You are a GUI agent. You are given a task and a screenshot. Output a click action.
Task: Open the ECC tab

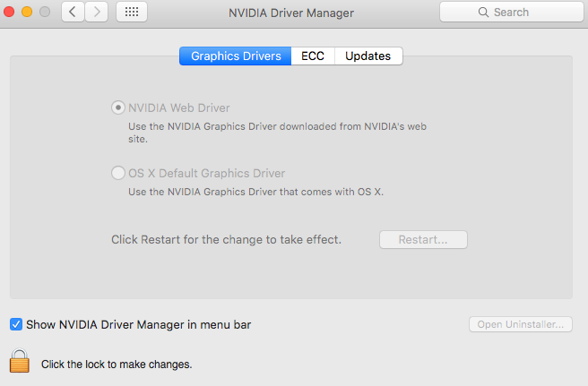(x=313, y=56)
